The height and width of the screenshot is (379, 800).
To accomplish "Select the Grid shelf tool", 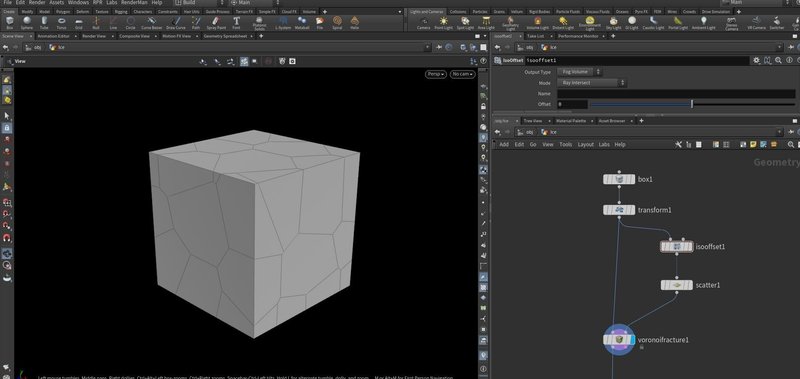I will pos(79,22).
